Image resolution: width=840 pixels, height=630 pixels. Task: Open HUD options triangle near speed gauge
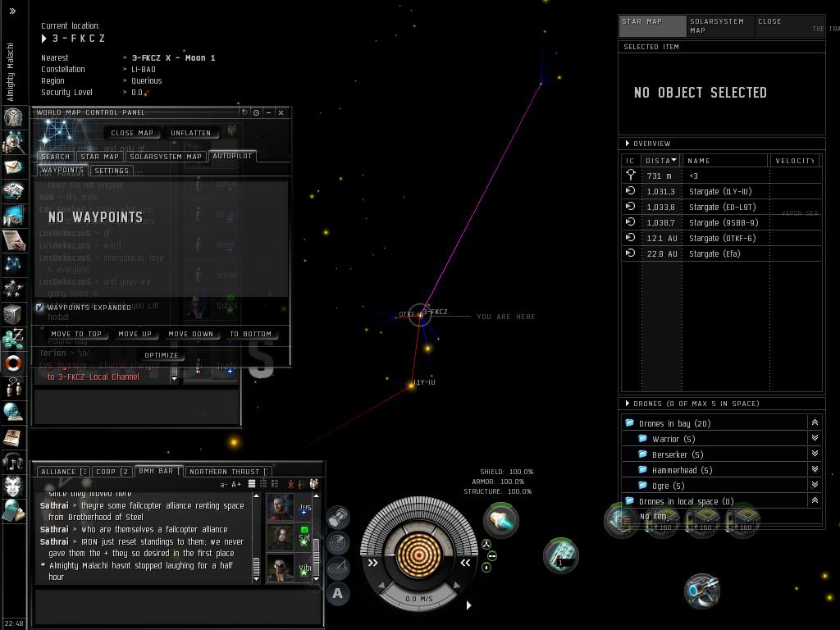468,605
